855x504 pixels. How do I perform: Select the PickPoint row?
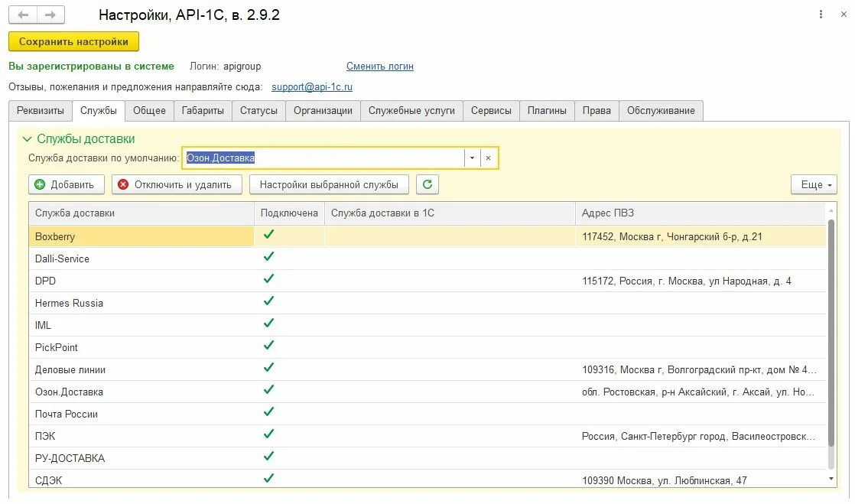point(427,347)
